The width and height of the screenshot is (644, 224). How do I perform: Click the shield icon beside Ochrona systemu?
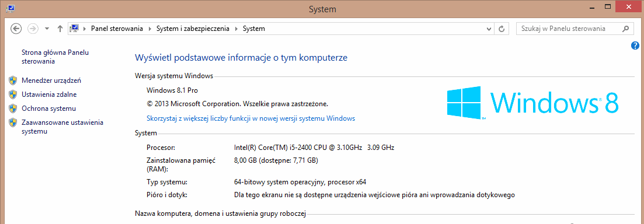(13, 108)
